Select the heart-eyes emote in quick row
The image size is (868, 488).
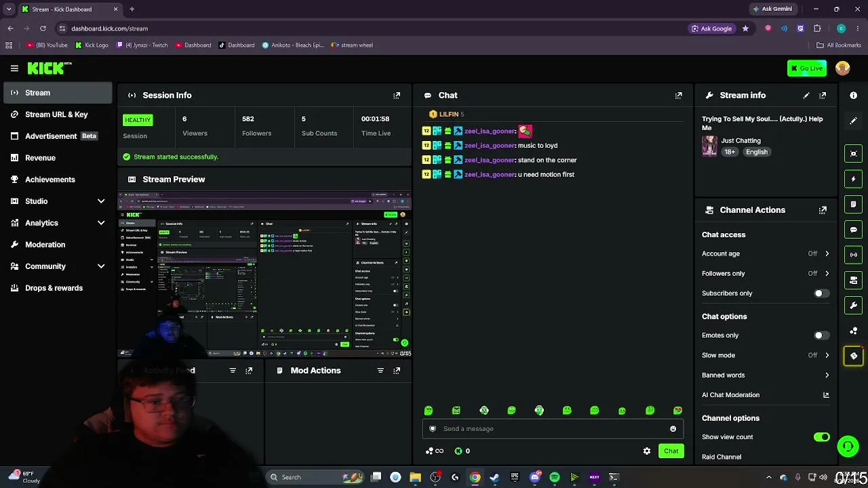click(678, 410)
